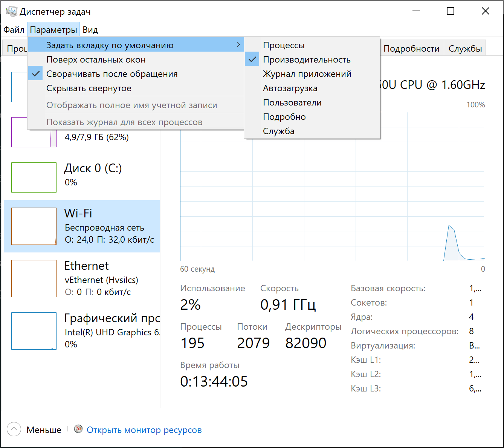
Task: Choose Процессы as default tab
Action: tap(284, 45)
